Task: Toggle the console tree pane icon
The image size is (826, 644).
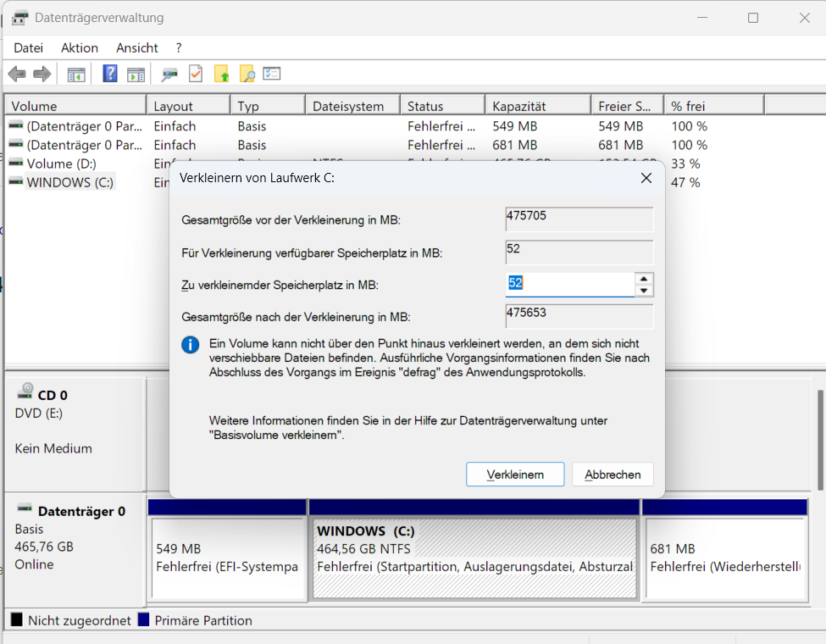Action: (76, 75)
